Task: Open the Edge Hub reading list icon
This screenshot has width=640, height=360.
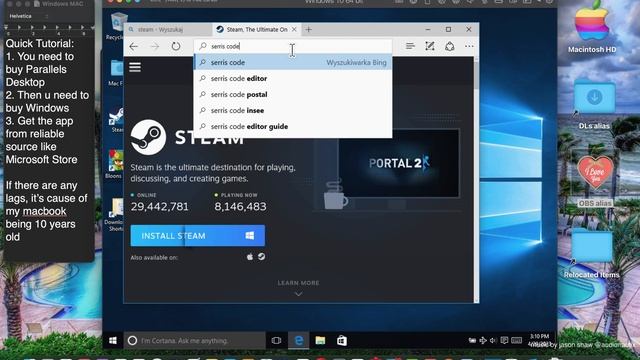Action: tap(410, 46)
